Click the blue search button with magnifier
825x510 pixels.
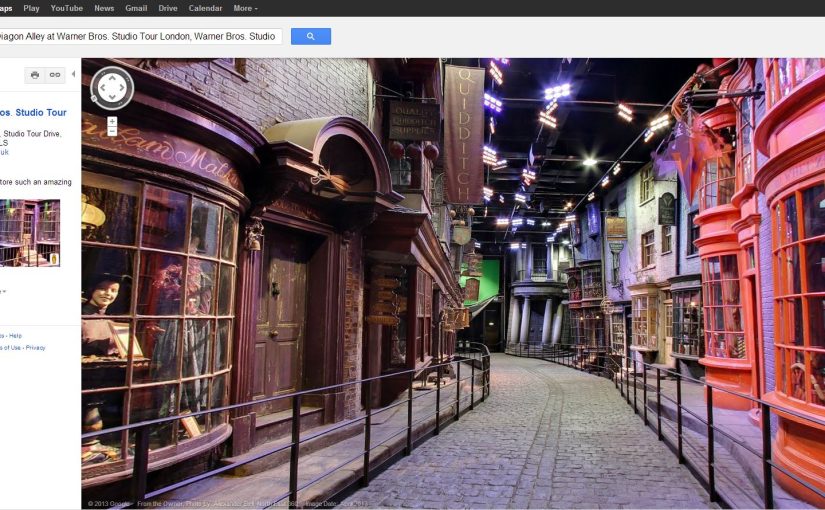310,36
